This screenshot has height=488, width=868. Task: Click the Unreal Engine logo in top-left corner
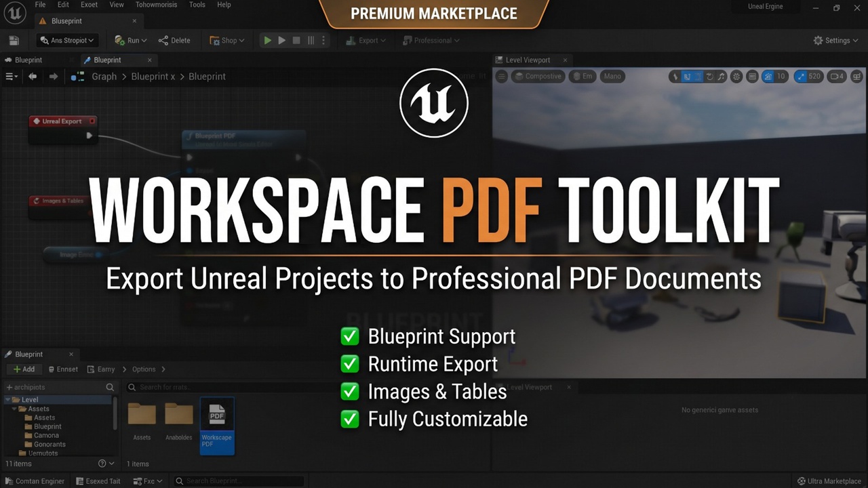(15, 12)
